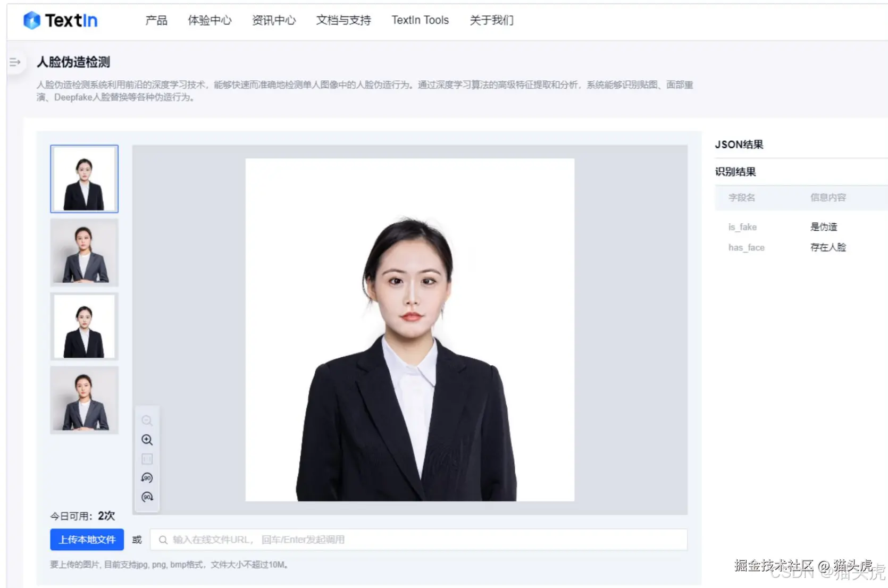Expand the left sidebar panel
Screen dimensions: 888x588
(14, 62)
